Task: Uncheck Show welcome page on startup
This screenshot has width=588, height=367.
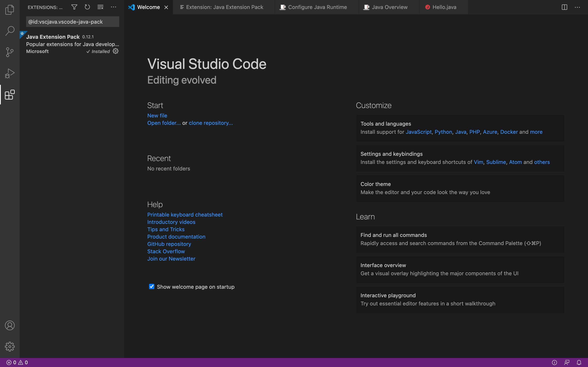Action: [152, 287]
